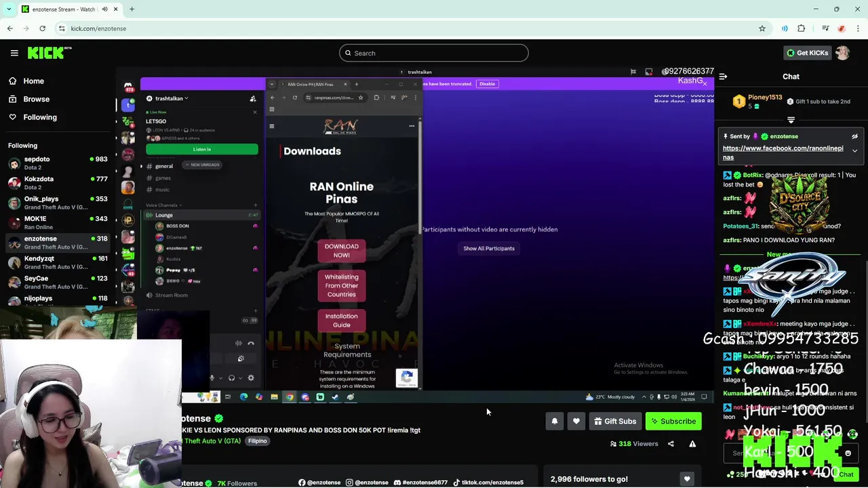Click the follow heart button
Screen dimensions: 868x488
click(x=576, y=422)
